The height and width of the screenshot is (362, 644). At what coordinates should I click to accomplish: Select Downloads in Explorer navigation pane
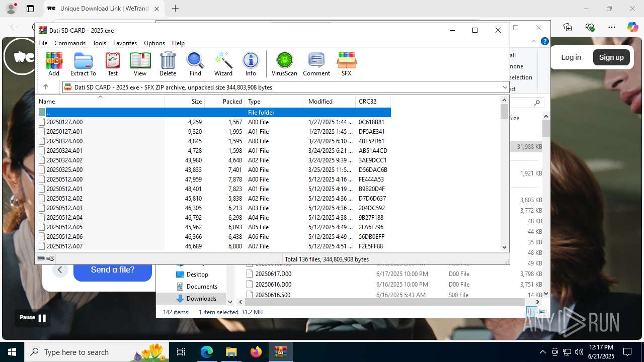201,299
